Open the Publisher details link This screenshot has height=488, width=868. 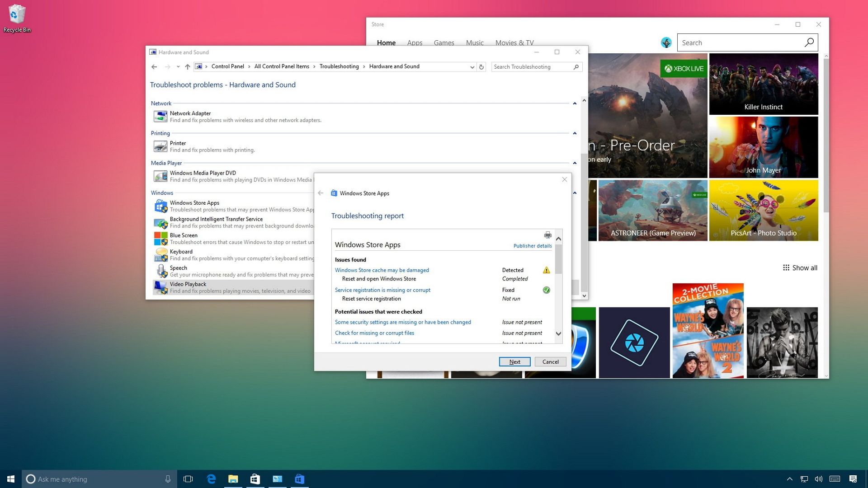(x=533, y=245)
